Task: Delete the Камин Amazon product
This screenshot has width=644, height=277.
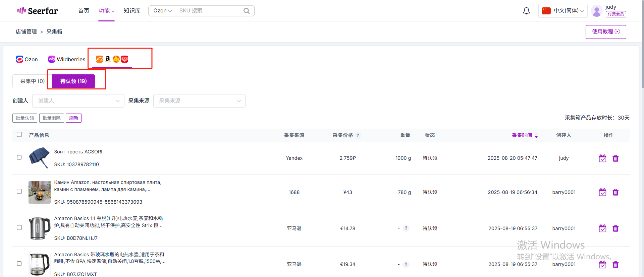Action: [615, 192]
